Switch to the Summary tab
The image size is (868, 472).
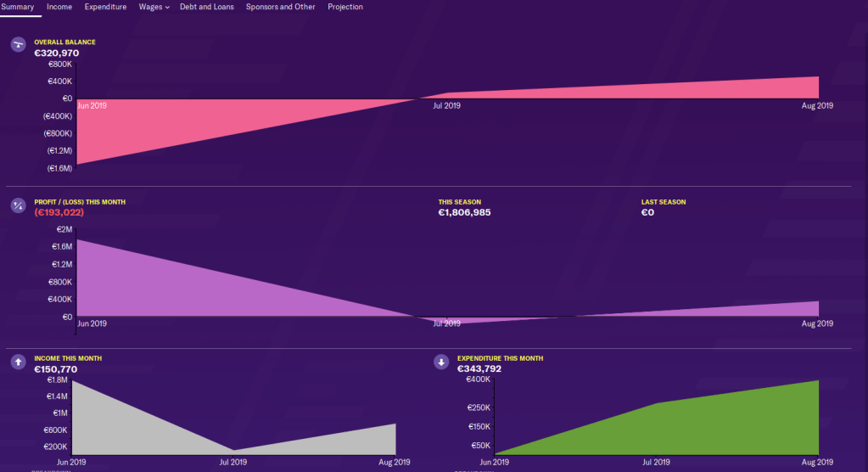click(x=18, y=7)
